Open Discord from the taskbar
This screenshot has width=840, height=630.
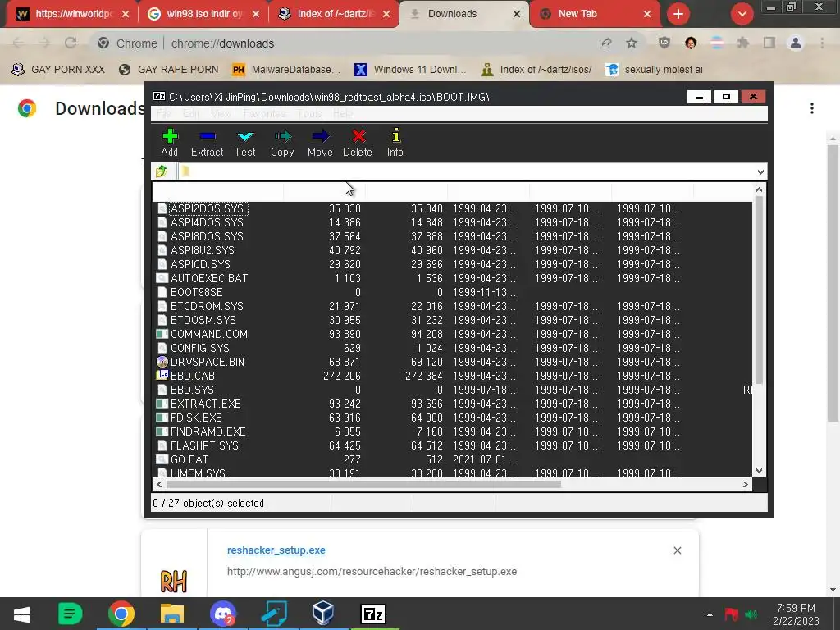223,614
